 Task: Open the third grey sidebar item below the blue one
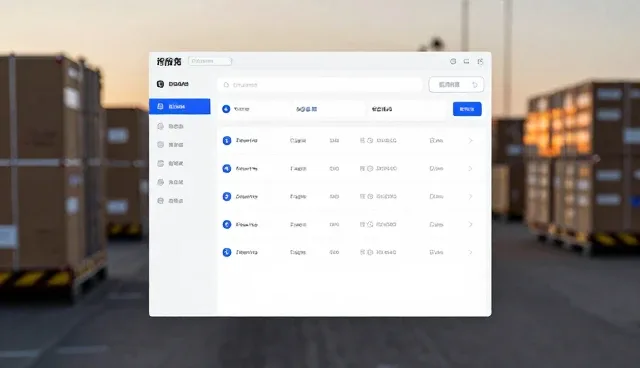171,164
